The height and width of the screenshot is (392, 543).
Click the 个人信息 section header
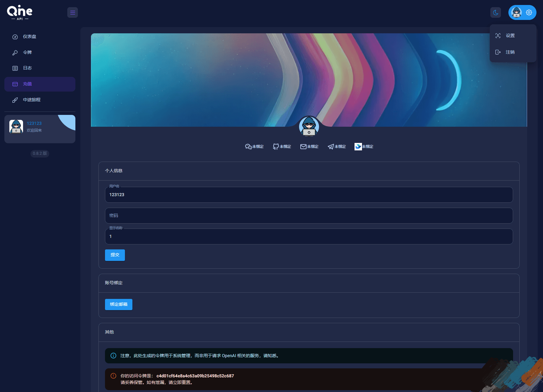point(114,171)
